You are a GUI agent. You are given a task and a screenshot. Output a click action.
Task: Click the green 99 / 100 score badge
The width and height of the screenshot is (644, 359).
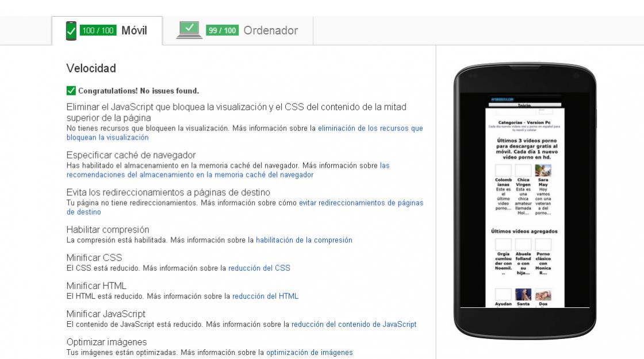pos(222,30)
